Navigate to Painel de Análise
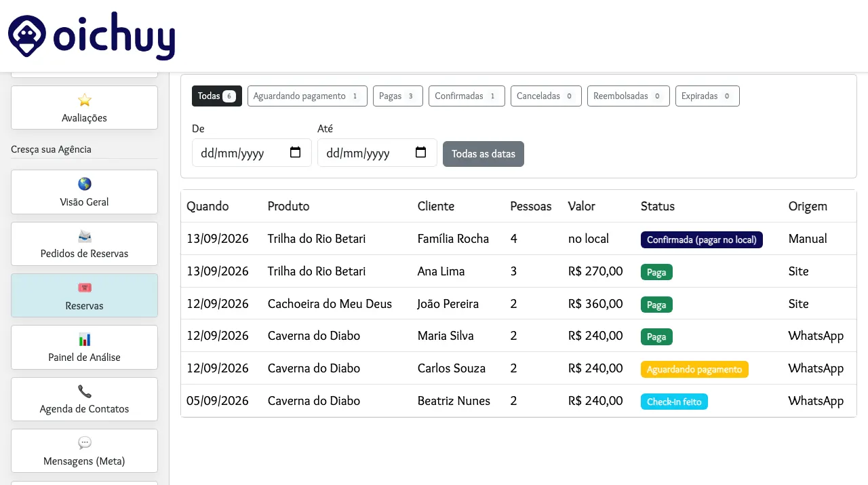This screenshot has width=868, height=485. [85, 347]
